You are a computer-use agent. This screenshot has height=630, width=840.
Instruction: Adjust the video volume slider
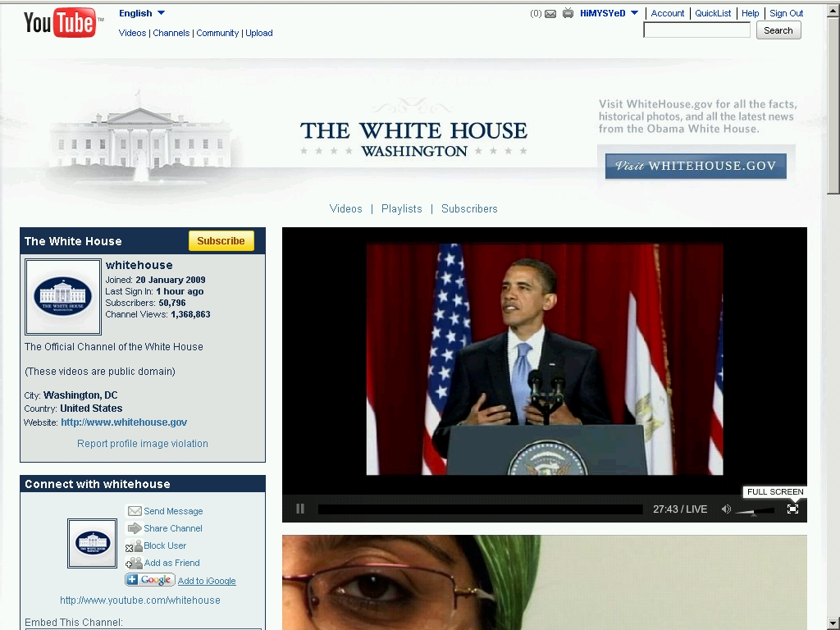click(x=756, y=510)
